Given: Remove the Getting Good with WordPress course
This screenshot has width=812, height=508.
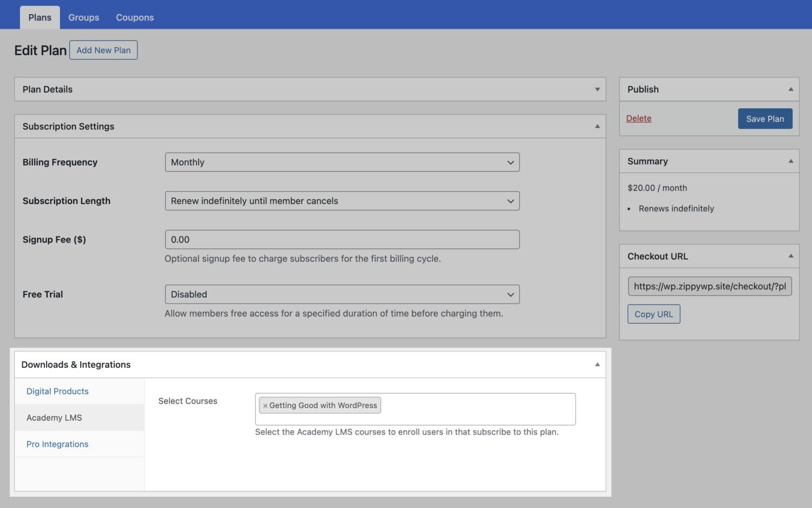Looking at the screenshot, I should (265, 406).
